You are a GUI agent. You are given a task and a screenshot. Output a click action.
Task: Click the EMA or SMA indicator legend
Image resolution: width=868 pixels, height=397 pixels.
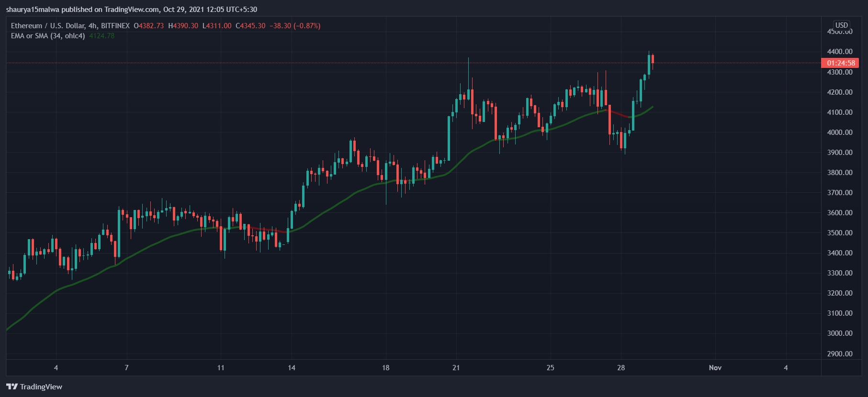click(48, 36)
